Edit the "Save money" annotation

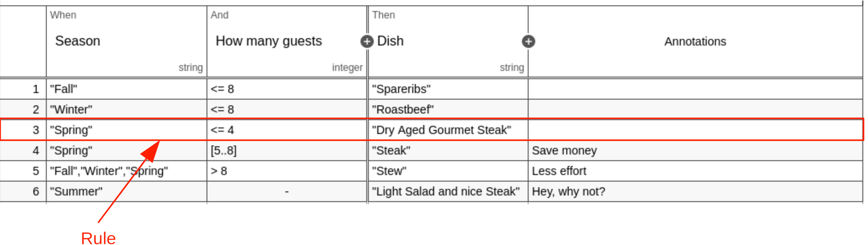(x=564, y=151)
